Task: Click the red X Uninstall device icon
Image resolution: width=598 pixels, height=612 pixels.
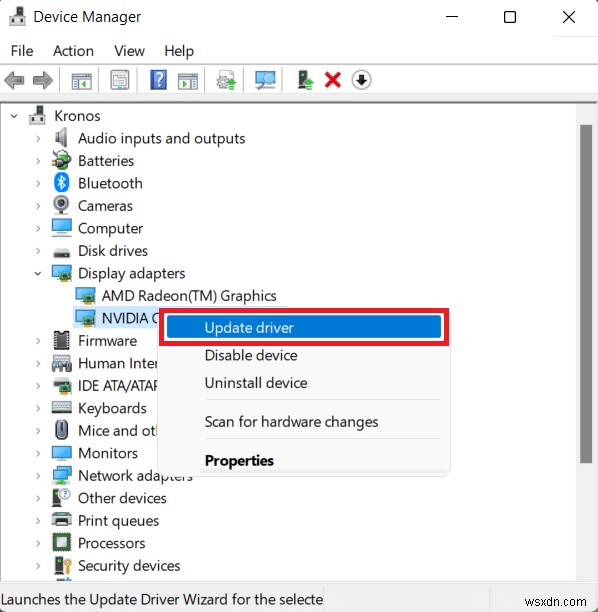Action: pos(333,80)
